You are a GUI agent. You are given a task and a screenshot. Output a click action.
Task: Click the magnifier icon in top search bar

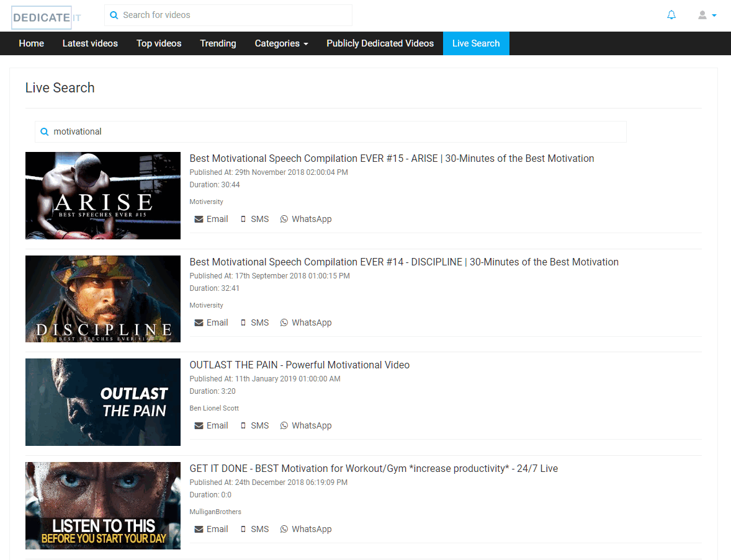click(x=114, y=16)
